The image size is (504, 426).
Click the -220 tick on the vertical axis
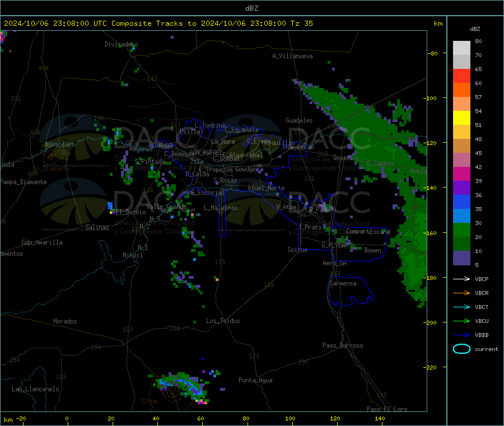[x=431, y=367]
